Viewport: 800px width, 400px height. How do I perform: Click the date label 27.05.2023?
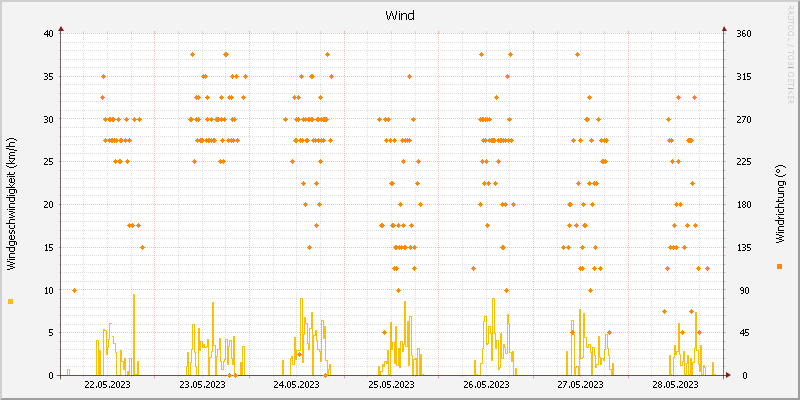click(x=582, y=384)
